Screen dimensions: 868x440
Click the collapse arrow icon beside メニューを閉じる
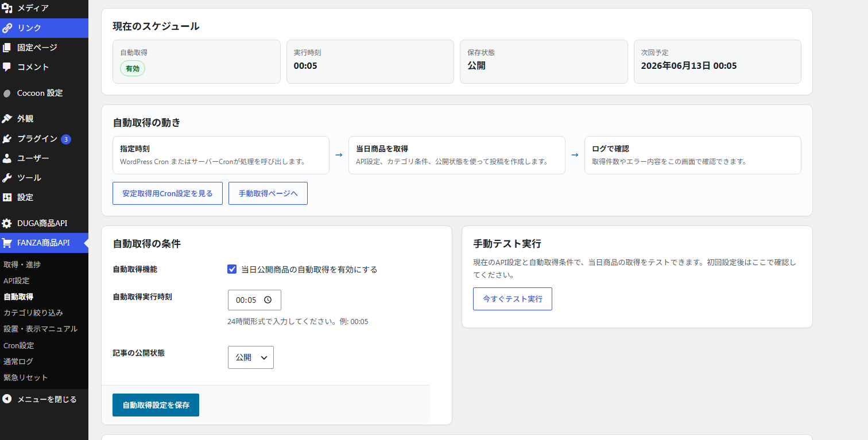click(x=7, y=399)
